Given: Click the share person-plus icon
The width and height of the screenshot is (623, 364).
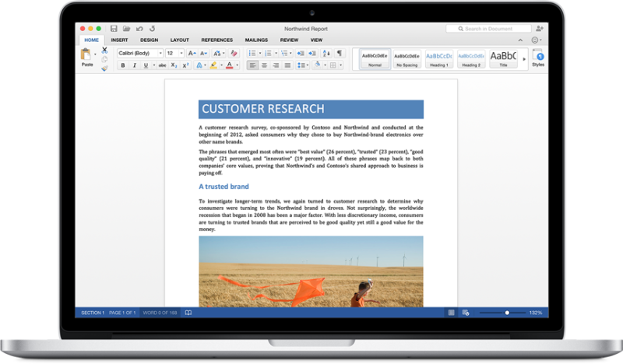Looking at the screenshot, I should click(x=539, y=29).
